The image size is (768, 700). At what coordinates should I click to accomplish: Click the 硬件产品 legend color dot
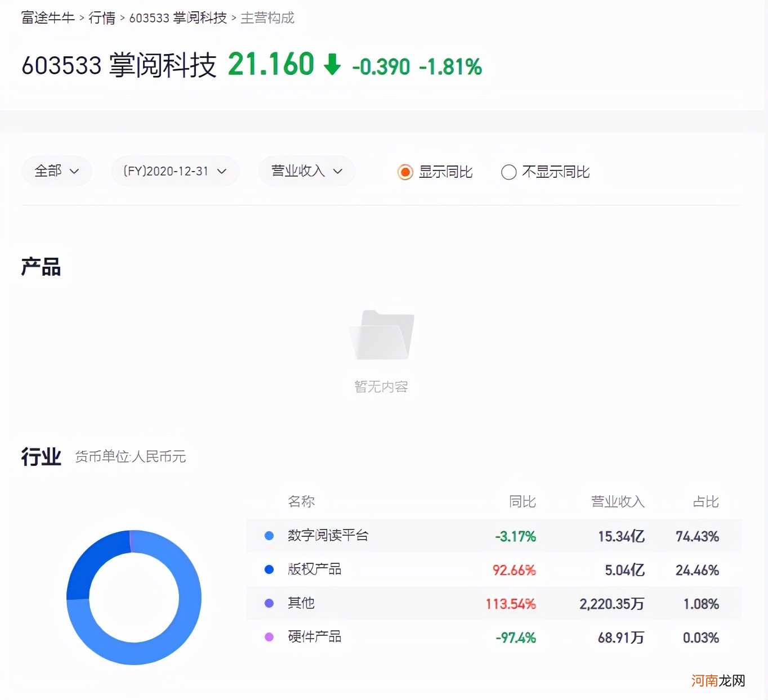click(x=269, y=637)
